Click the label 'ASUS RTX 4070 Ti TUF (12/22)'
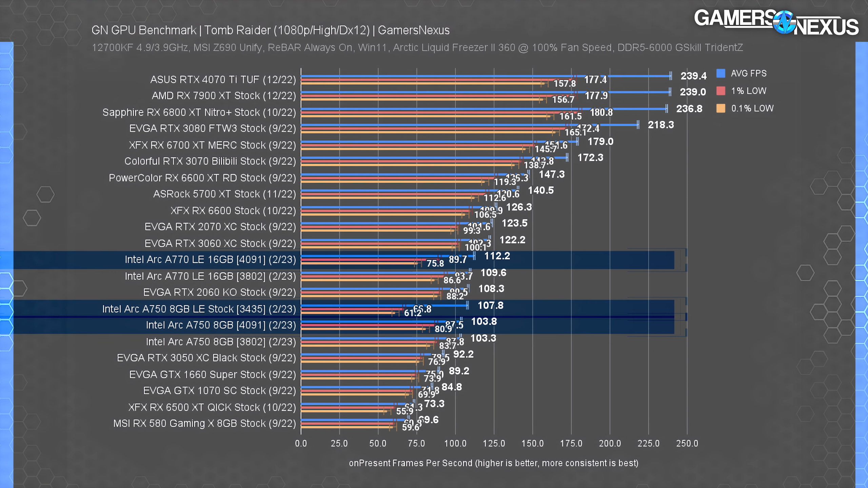The width and height of the screenshot is (868, 488). 223,80
